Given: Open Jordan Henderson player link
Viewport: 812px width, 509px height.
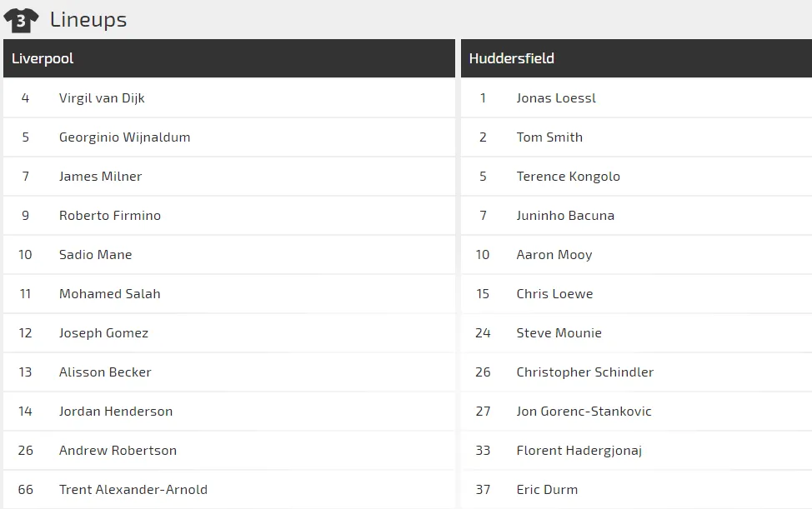Looking at the screenshot, I should point(116,412).
